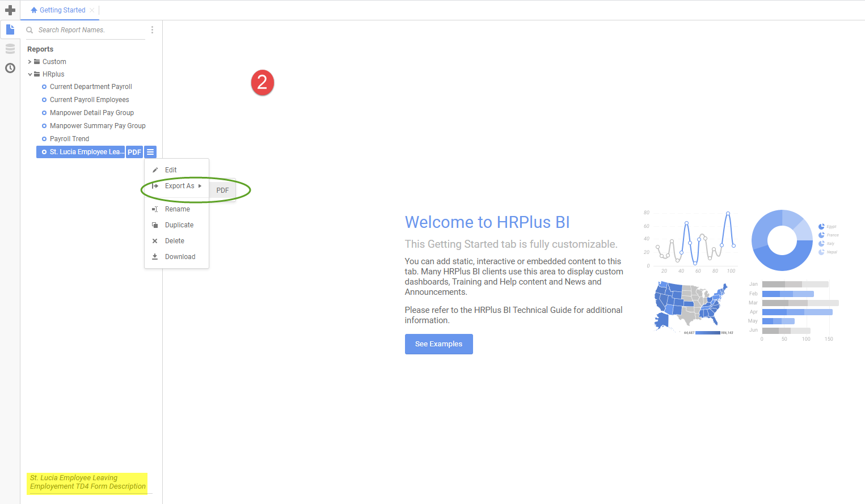Viewport: 865px width, 504px height.
Task: Select the St. Lucia Employee Lea... report
Action: click(x=81, y=152)
